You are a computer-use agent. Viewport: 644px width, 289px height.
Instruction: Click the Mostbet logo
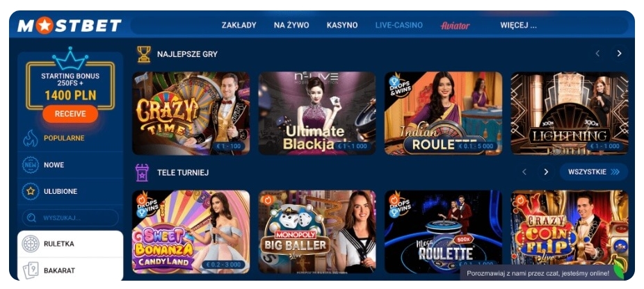click(x=70, y=26)
